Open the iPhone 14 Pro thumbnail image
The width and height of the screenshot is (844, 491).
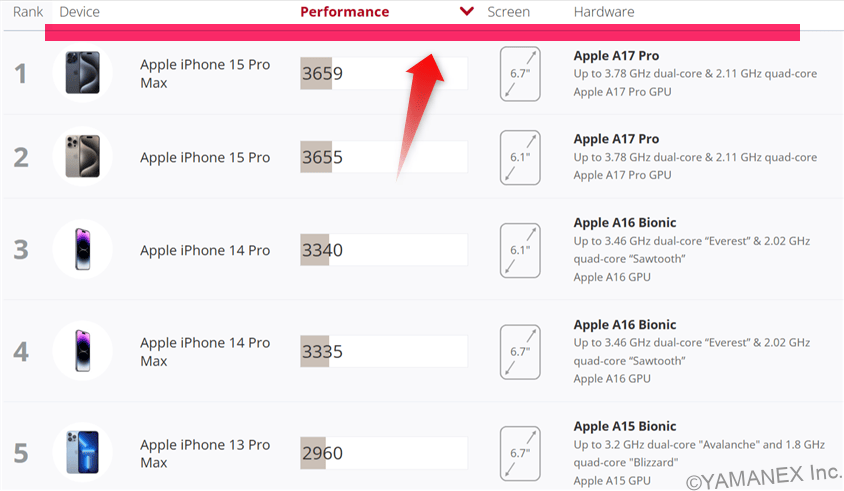[82, 249]
